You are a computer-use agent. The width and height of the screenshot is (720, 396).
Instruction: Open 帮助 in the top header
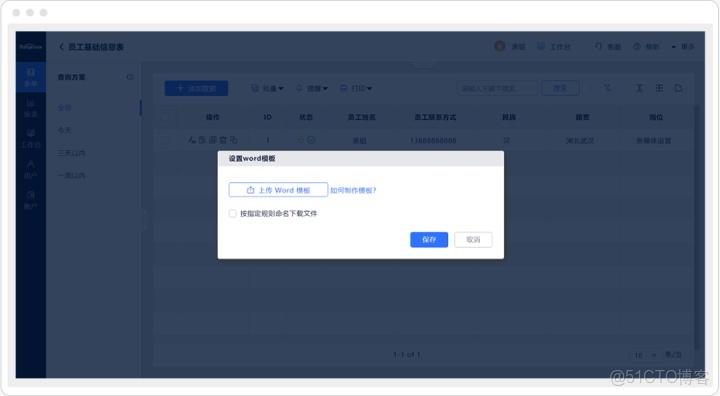(x=646, y=47)
